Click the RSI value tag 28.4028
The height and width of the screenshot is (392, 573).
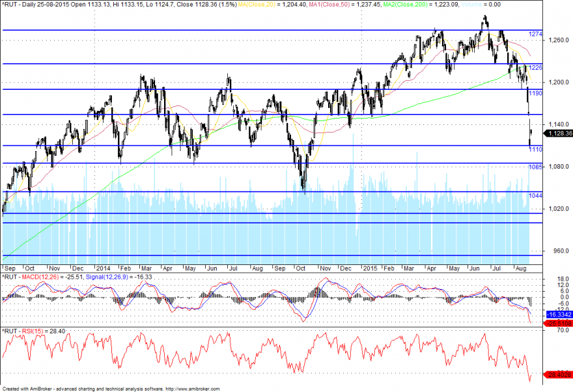click(x=559, y=375)
